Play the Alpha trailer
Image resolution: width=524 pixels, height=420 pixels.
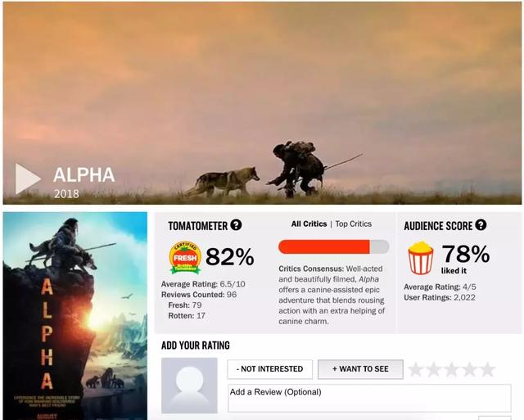click(28, 178)
